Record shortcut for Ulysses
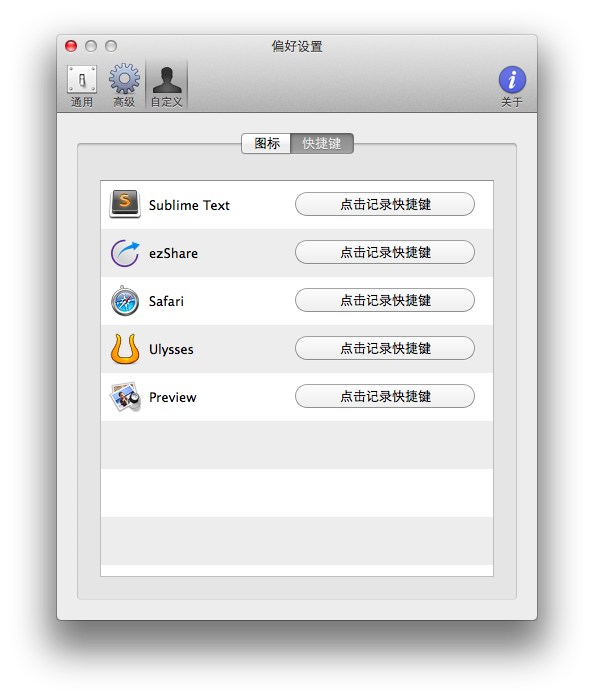This screenshot has height=699, width=594. pyautogui.click(x=385, y=348)
